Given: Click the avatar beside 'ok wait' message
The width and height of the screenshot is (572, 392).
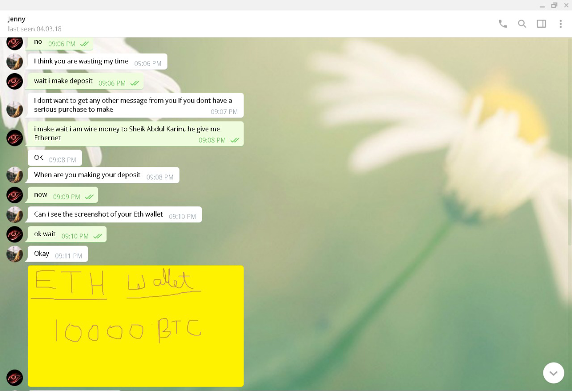Looking at the screenshot, I should point(15,234).
